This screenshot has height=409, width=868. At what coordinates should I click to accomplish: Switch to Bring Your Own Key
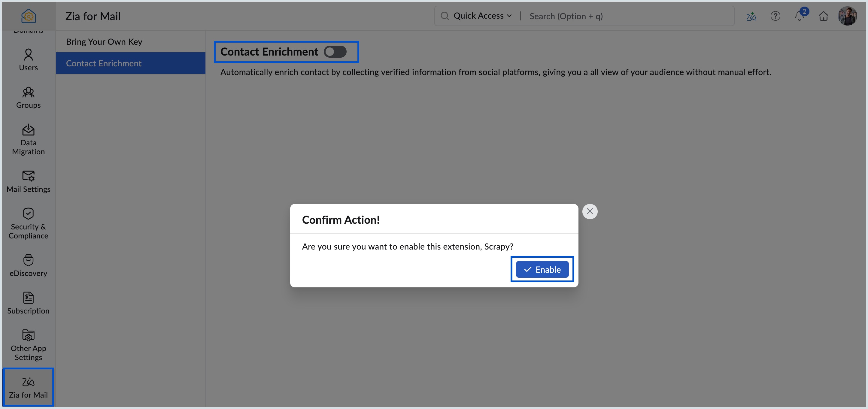pyautogui.click(x=104, y=41)
